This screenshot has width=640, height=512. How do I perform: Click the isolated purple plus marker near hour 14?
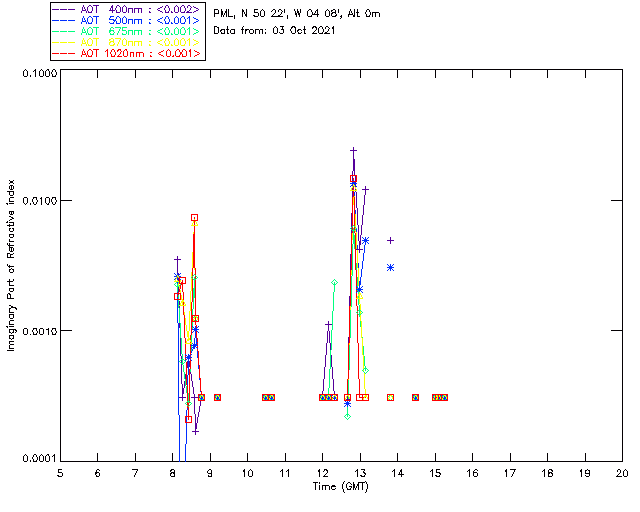[x=391, y=240]
